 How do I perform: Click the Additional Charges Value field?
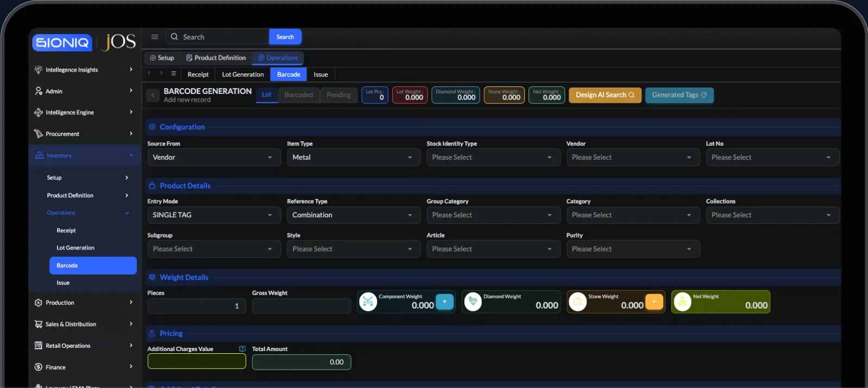click(197, 361)
